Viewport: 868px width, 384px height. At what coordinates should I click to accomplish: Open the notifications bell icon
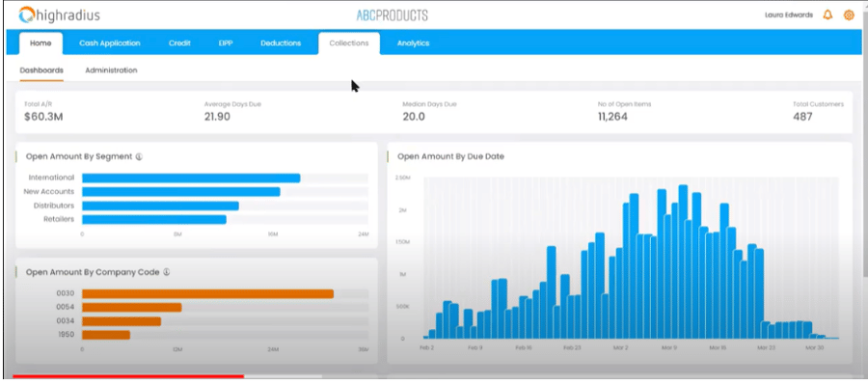(827, 15)
